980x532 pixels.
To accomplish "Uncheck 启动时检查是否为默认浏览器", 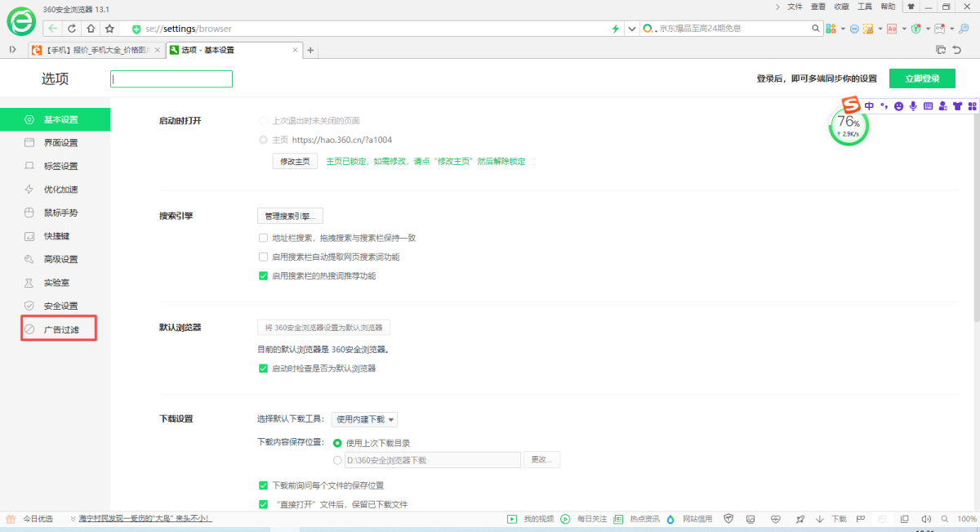I will [x=263, y=368].
